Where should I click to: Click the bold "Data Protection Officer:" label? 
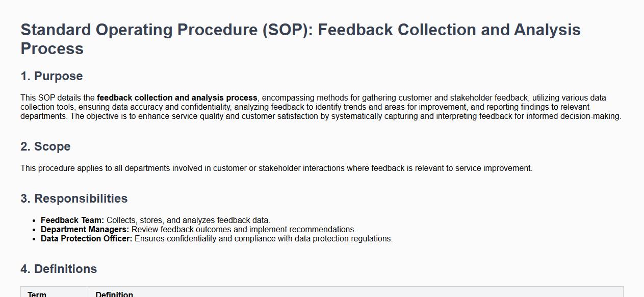pos(86,238)
